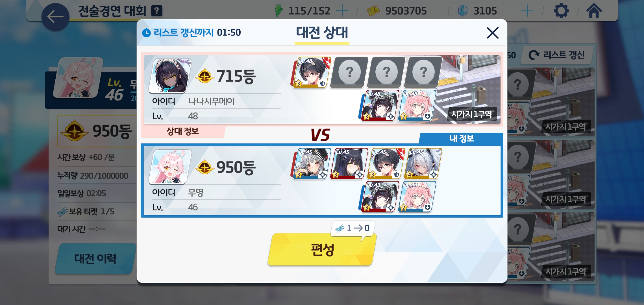Open the help question mark icon

156,11
